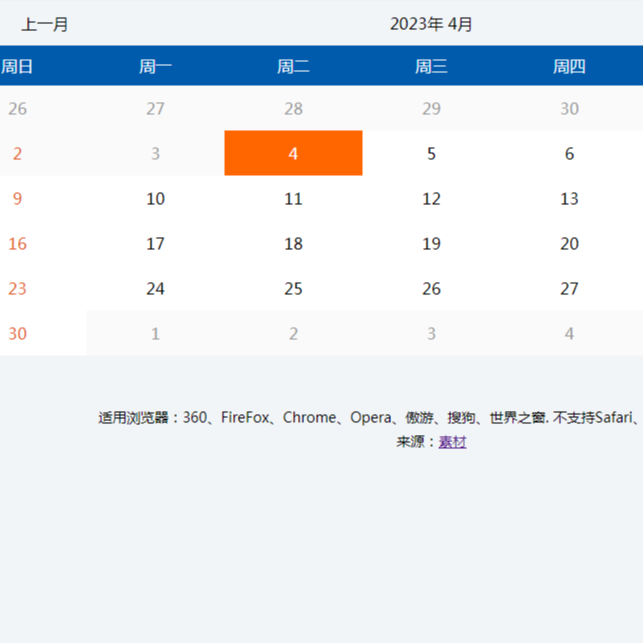
Task: Select date 12 on Wednesday
Action: pos(431,198)
